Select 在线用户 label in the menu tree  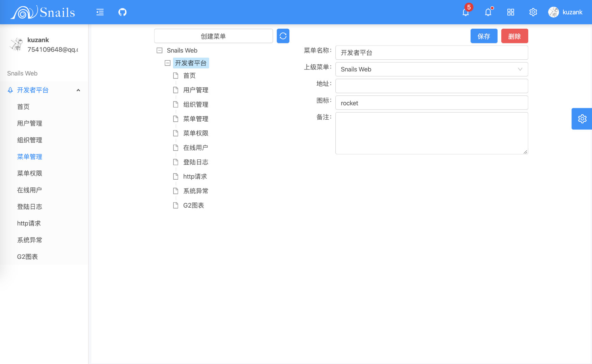pos(196,148)
